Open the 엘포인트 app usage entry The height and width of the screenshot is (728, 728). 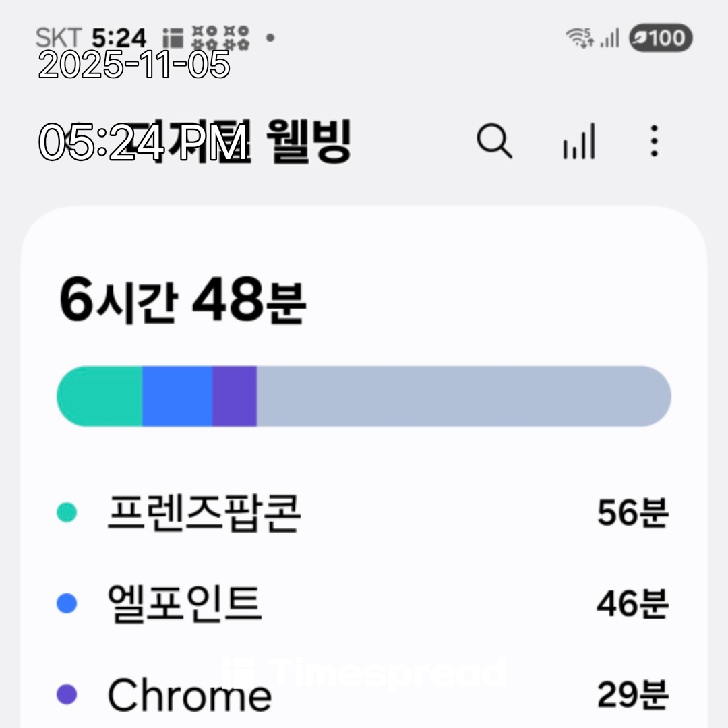(x=183, y=603)
